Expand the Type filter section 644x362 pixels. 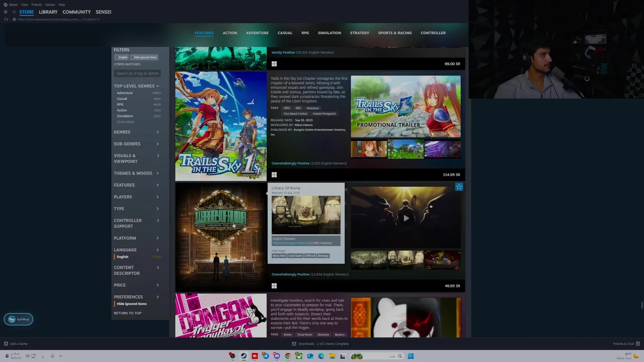tap(136, 209)
